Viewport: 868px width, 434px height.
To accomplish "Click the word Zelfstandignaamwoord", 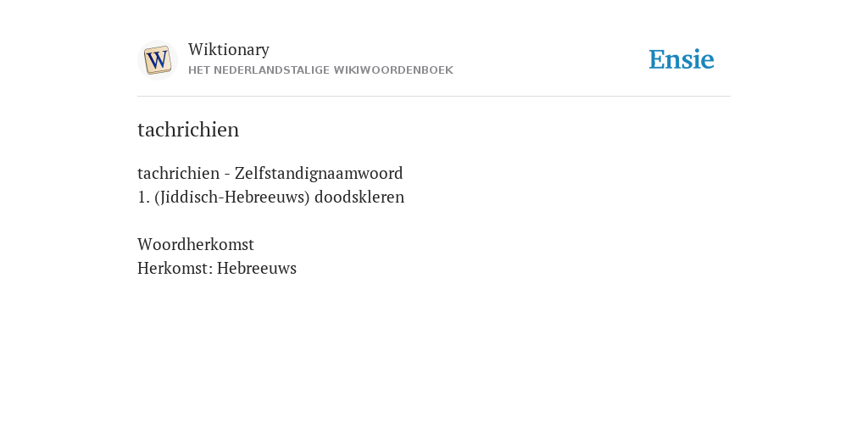I will (319, 173).
